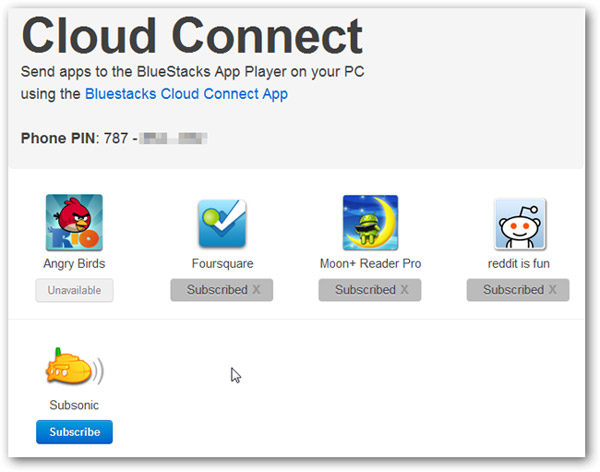Click the Foursquare checkmark app icon

[x=221, y=223]
